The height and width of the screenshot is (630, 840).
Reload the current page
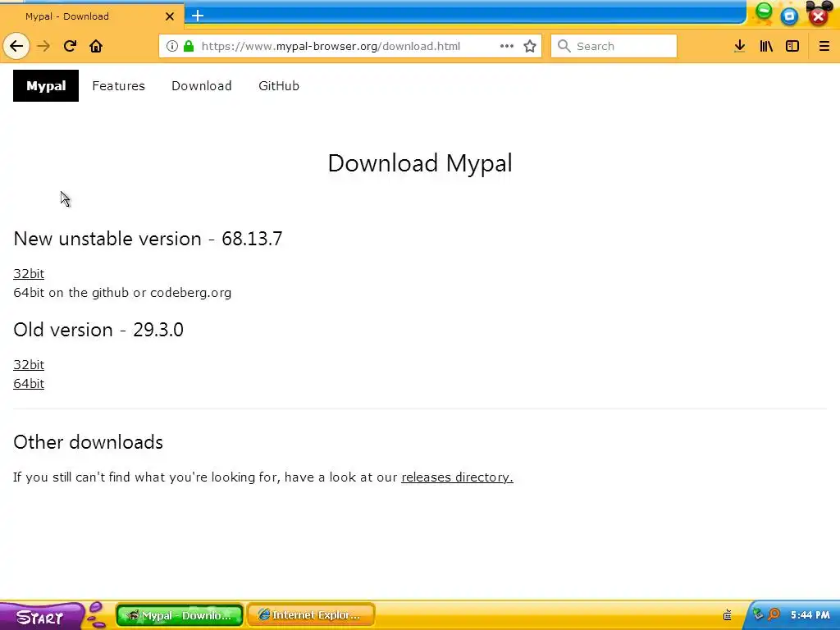(70, 46)
